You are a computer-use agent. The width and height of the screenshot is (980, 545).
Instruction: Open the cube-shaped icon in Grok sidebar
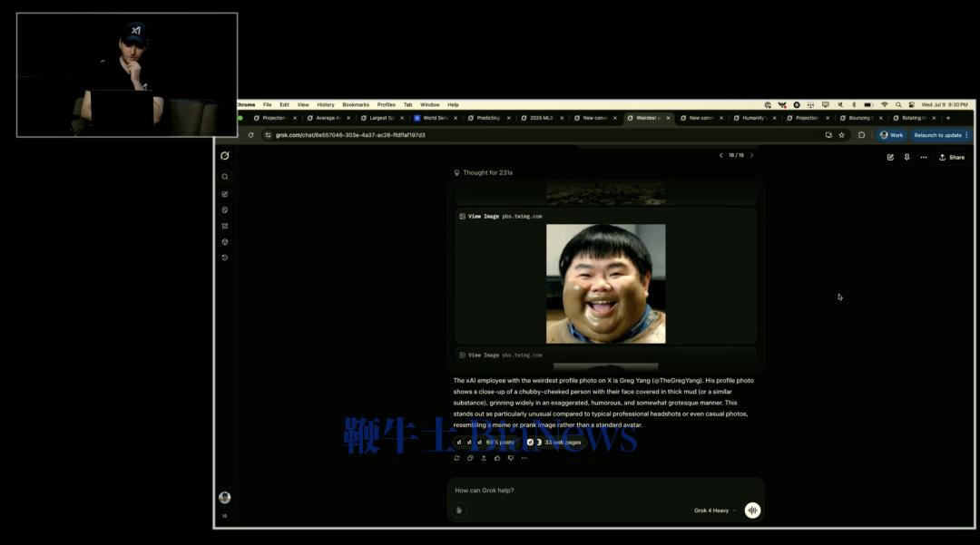(225, 242)
